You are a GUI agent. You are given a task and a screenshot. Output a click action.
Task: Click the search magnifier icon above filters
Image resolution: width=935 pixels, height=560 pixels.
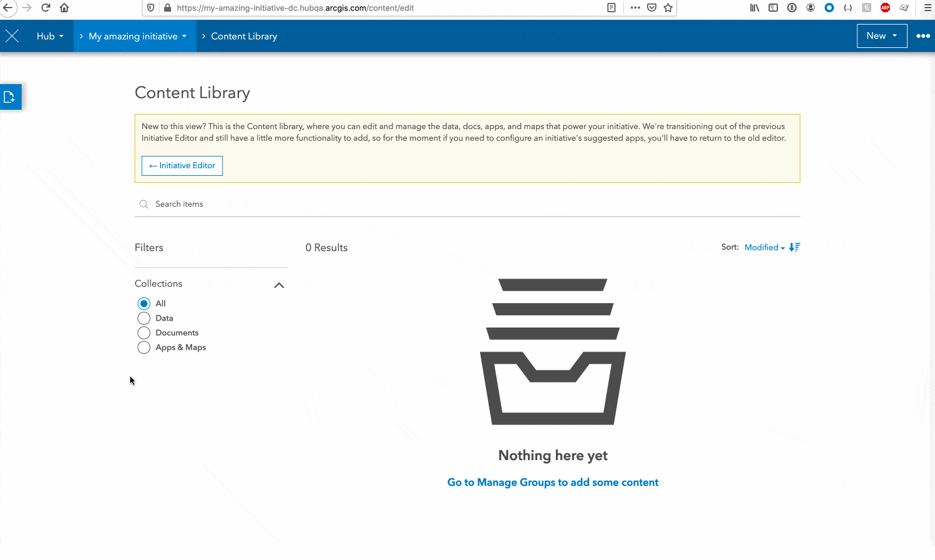tap(144, 204)
